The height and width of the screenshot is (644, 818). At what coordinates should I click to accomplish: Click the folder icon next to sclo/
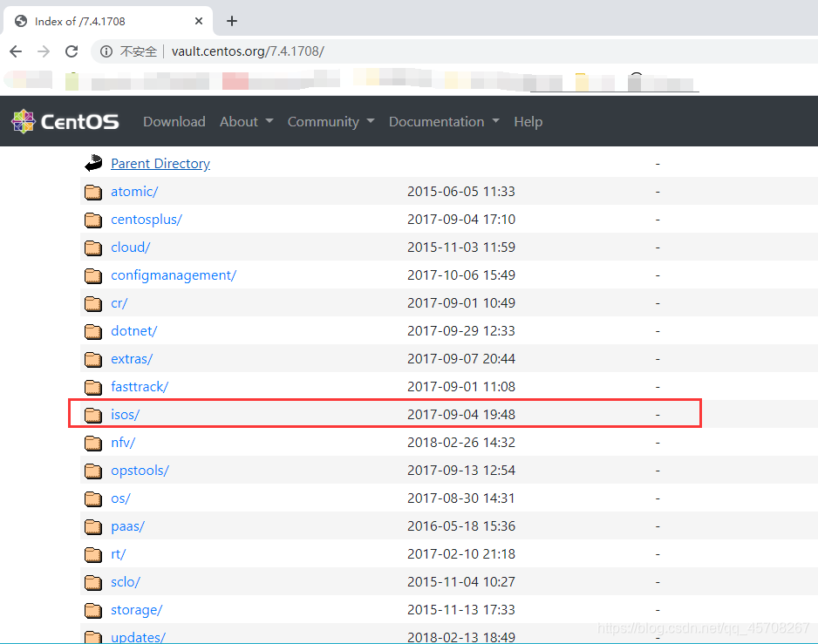coord(93,582)
